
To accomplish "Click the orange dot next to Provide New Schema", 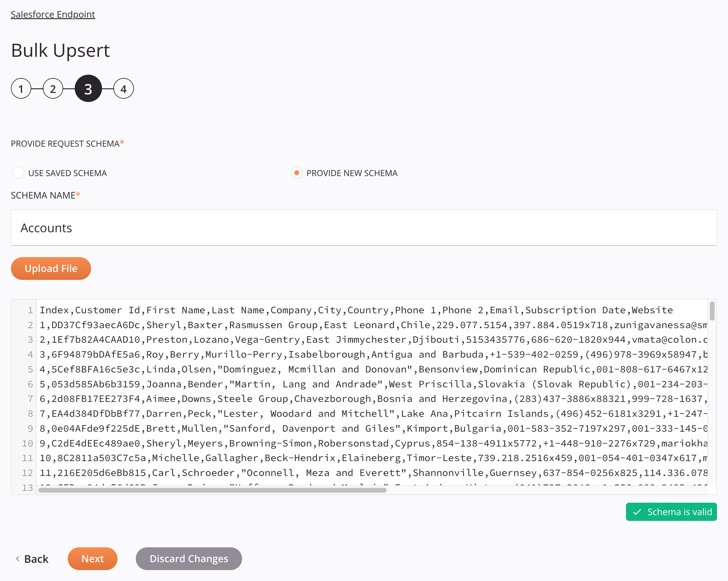I will click(297, 172).
